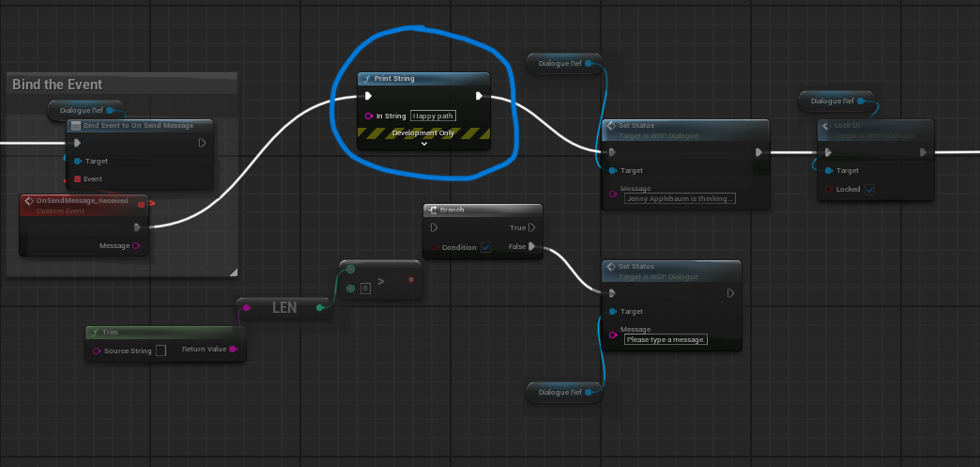This screenshot has height=467, width=980.
Task: Expand the Print String advanced options chevron
Action: (424, 144)
